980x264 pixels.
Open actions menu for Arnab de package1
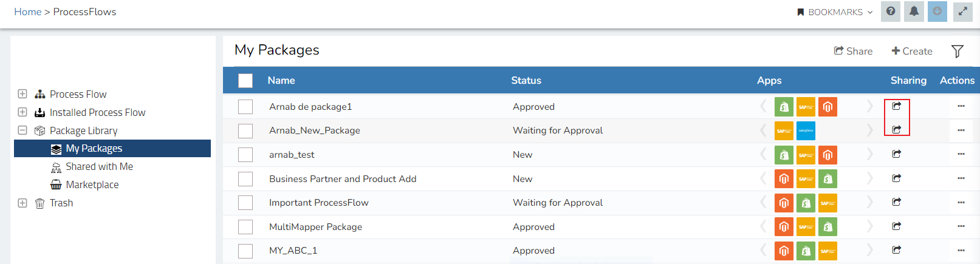[961, 106]
